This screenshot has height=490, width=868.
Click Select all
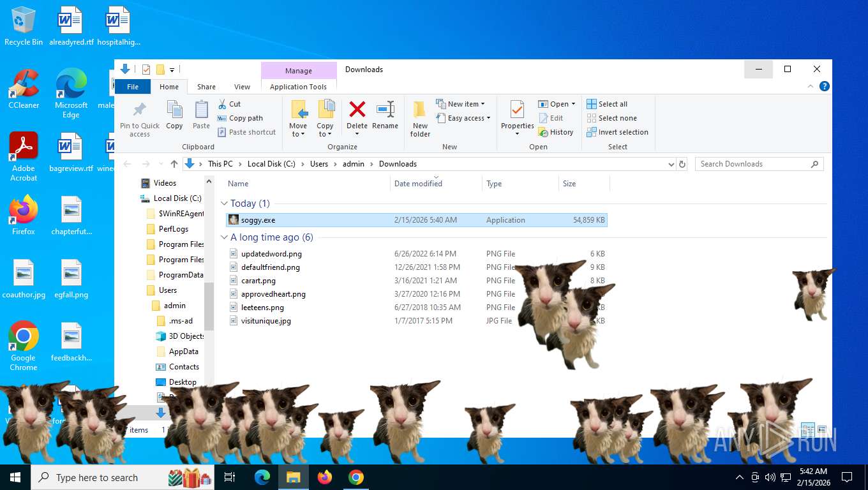click(607, 104)
